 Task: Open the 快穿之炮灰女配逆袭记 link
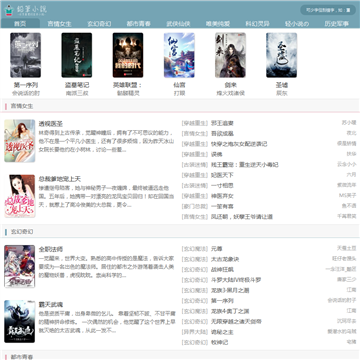(x=239, y=144)
